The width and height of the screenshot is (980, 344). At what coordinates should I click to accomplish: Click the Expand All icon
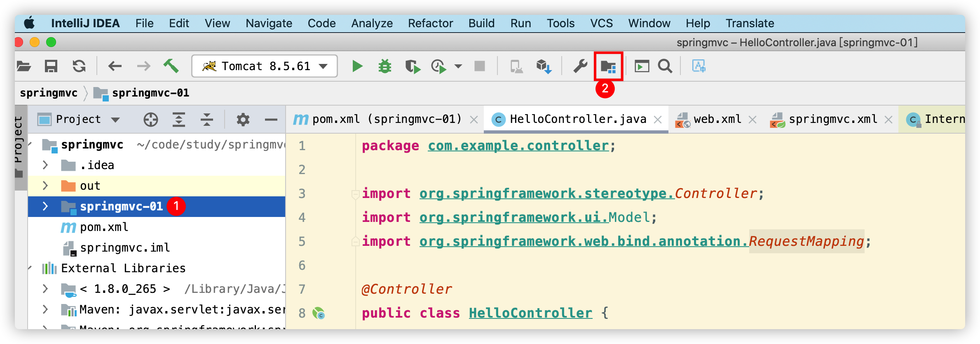coord(178,120)
